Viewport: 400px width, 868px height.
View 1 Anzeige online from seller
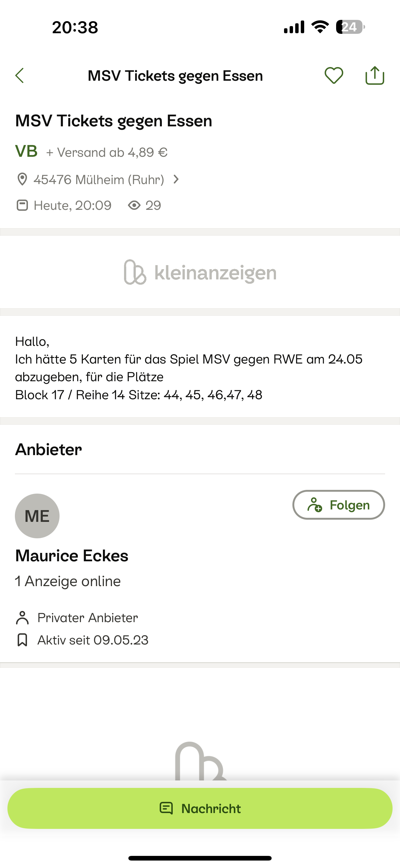pos(68,581)
